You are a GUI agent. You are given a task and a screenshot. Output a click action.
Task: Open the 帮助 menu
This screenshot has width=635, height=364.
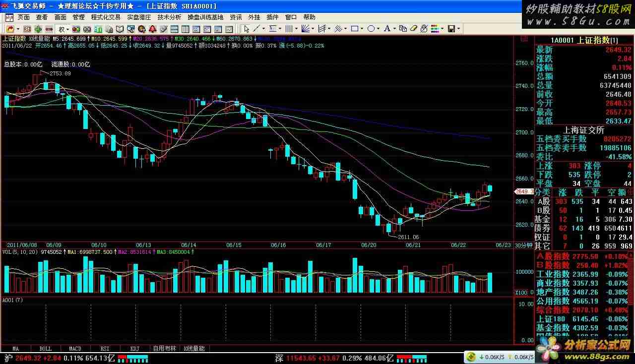point(309,17)
